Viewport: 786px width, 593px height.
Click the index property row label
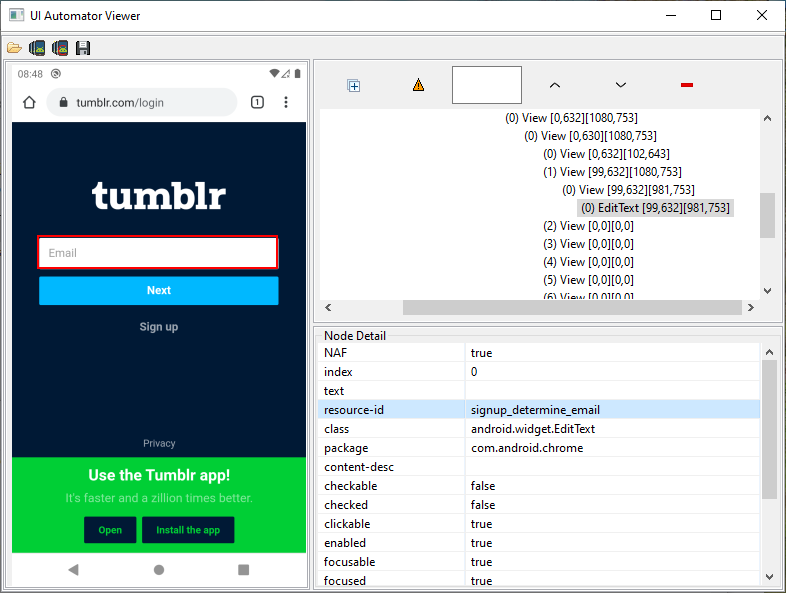[338, 371]
